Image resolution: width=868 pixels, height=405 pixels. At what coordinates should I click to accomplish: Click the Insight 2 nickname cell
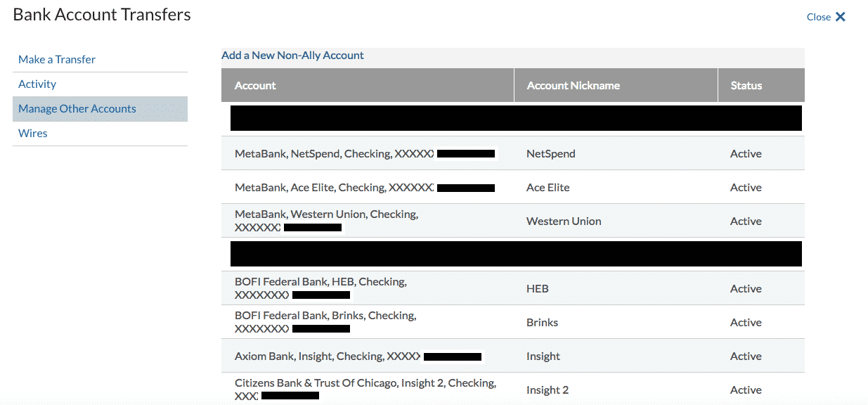pyautogui.click(x=548, y=390)
